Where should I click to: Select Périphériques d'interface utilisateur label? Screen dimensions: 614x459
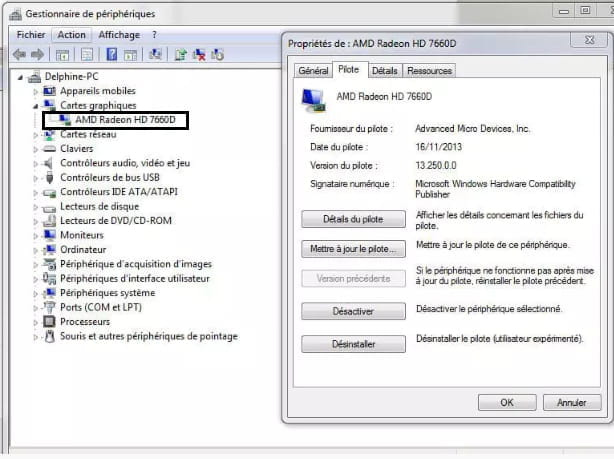pyautogui.click(x=135, y=278)
